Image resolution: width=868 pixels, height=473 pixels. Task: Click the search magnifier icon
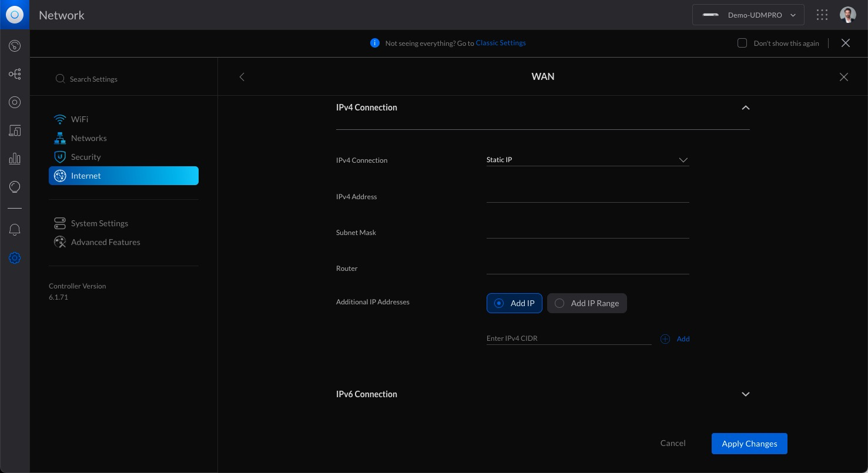(x=60, y=79)
